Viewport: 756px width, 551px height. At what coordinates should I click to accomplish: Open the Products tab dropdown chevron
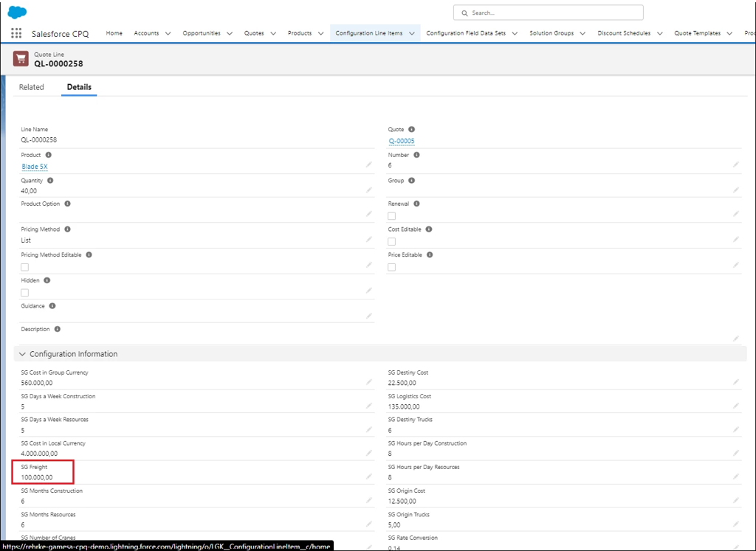[320, 34]
